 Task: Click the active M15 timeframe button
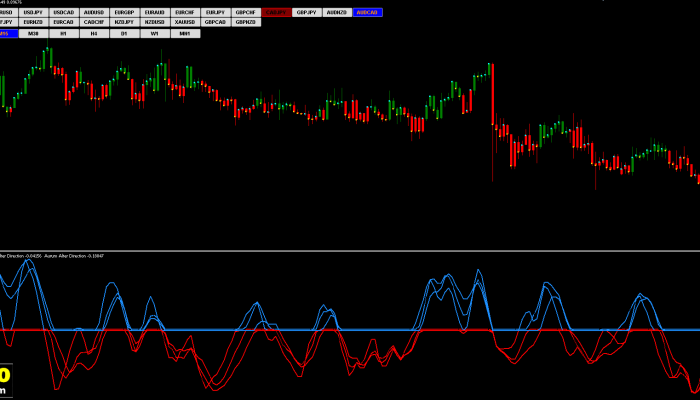[x=8, y=33]
